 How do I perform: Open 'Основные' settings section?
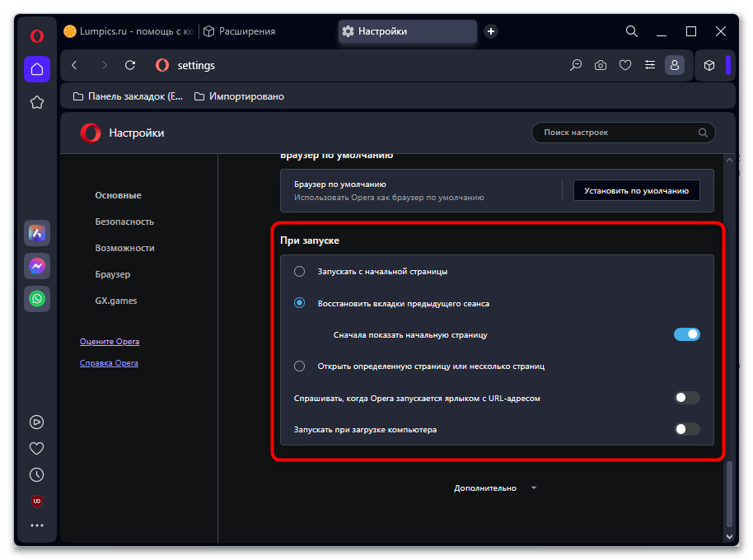pyautogui.click(x=118, y=195)
